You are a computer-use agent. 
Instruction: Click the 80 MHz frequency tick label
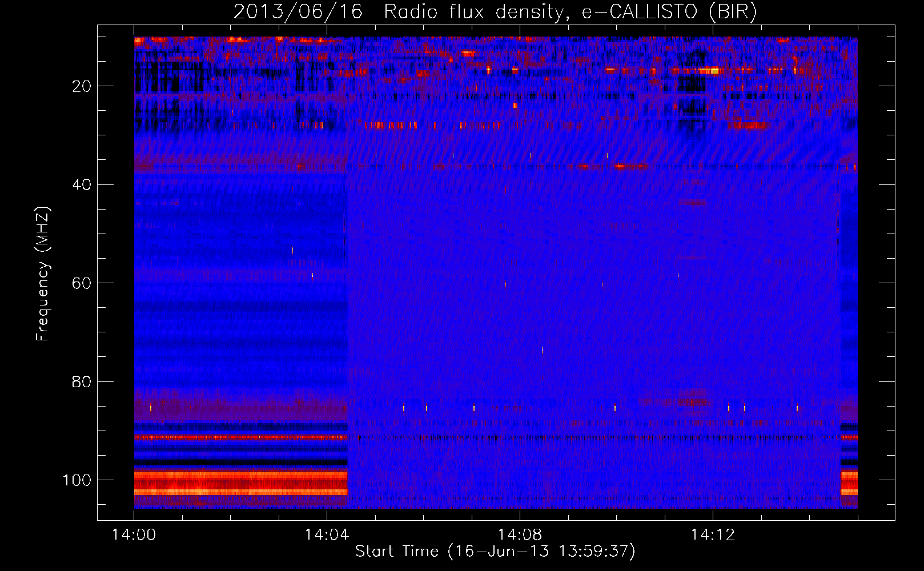[x=82, y=382]
